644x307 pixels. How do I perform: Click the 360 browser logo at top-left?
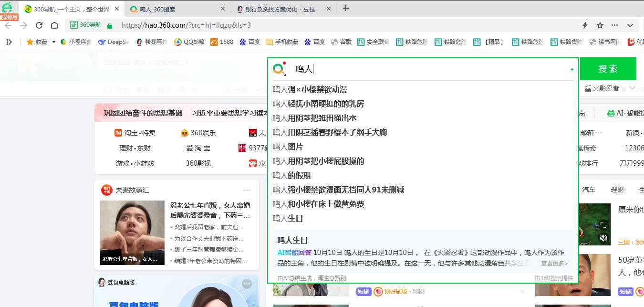click(x=7, y=7)
